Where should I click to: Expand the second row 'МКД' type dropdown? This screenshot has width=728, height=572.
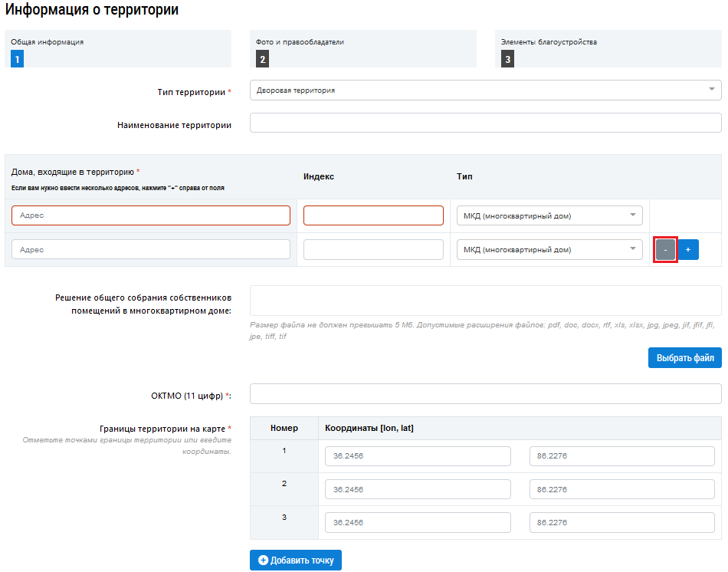549,250
